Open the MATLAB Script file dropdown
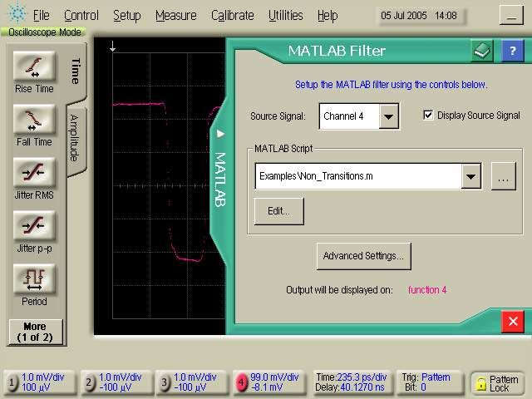Screen dimensions: 532x399 (472, 176)
